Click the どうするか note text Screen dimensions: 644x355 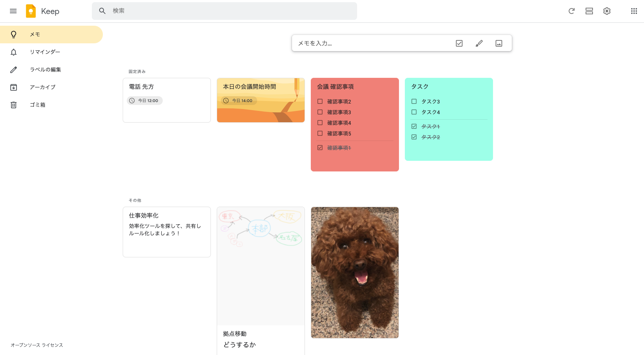click(x=240, y=345)
